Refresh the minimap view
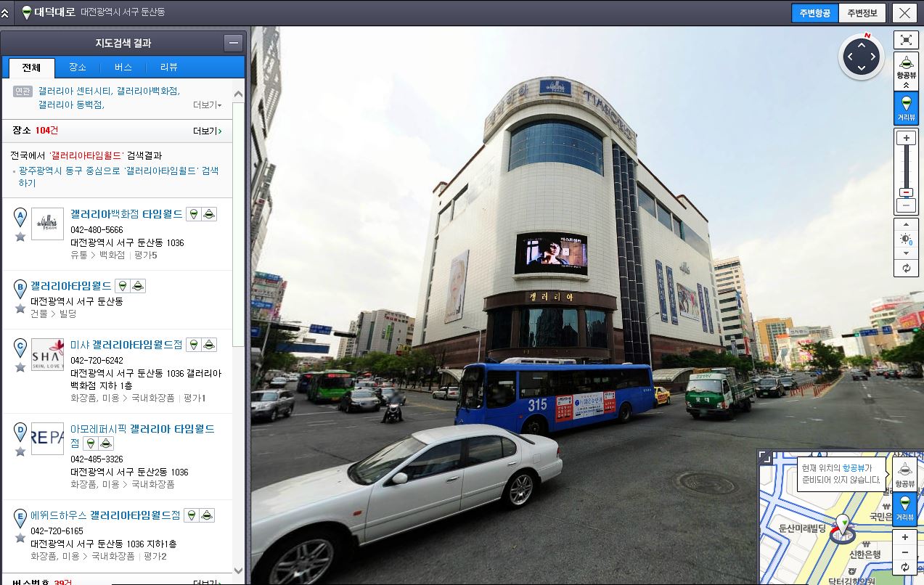 (904, 568)
